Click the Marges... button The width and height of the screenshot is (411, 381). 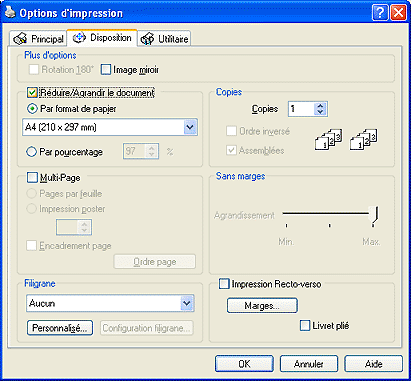point(262,306)
